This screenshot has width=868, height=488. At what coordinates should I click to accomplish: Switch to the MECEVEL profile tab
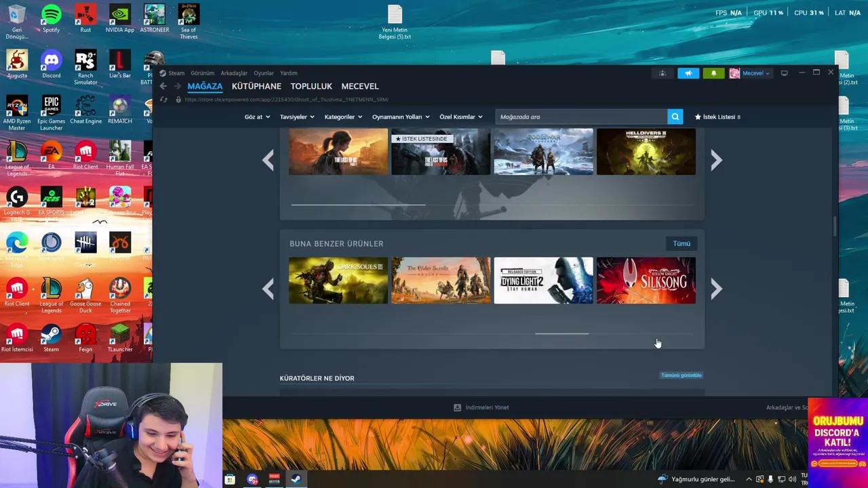pos(360,86)
